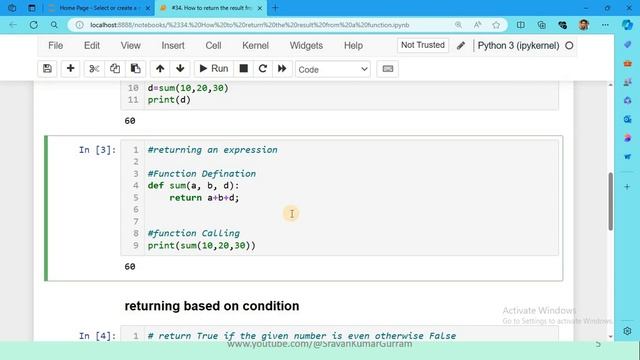Switch to the #34 How to return tab
The height and width of the screenshot is (360, 640).
211,8
